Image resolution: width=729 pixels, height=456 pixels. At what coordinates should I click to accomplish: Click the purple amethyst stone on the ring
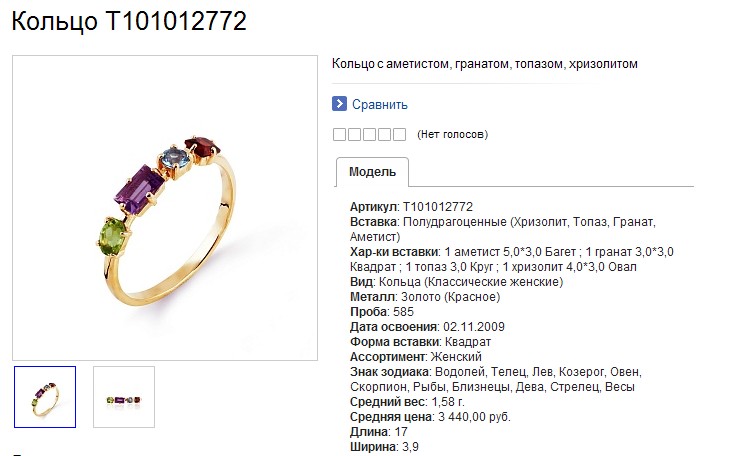pyautogui.click(x=139, y=190)
